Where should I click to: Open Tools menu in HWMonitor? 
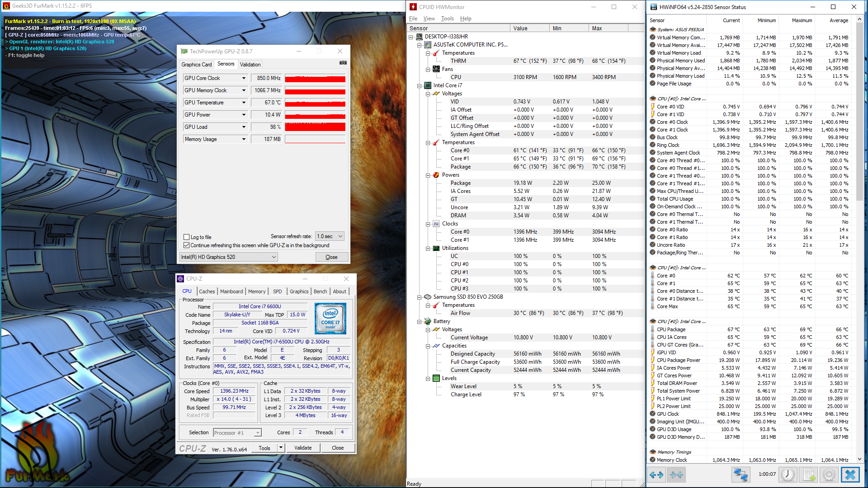(x=447, y=19)
